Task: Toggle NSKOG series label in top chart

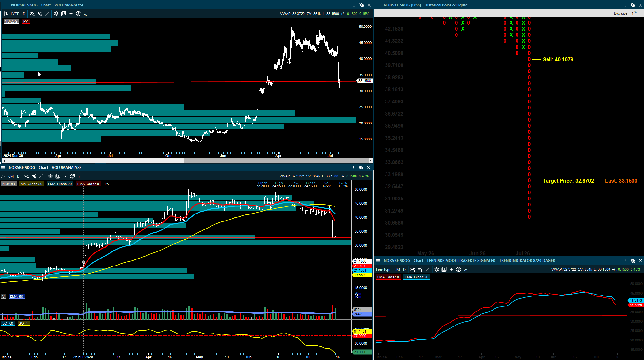Action: (11, 21)
